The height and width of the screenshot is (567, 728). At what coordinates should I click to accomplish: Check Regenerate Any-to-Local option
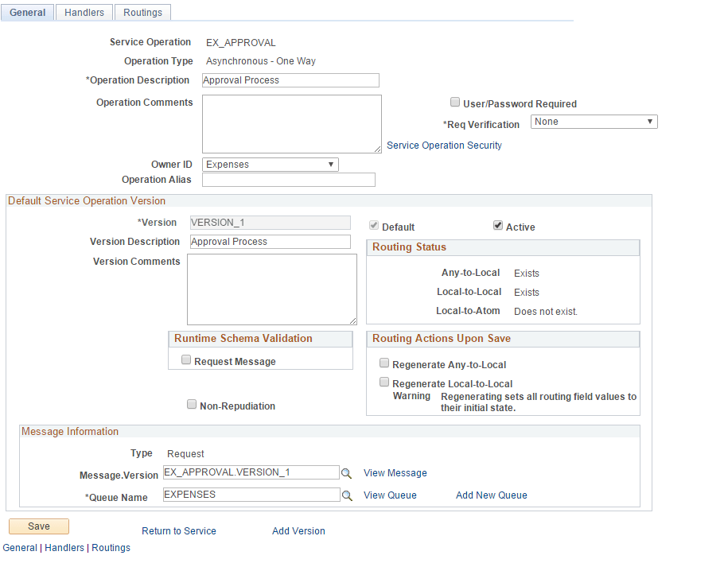(384, 363)
